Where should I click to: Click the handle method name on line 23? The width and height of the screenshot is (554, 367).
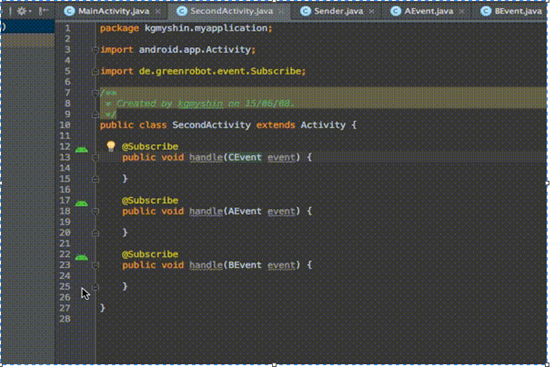(x=206, y=265)
